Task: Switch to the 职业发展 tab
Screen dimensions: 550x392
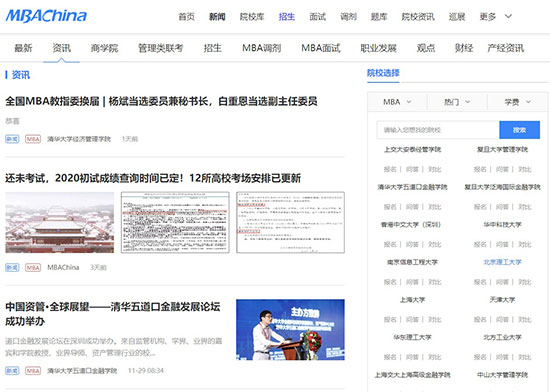Action: (x=378, y=48)
